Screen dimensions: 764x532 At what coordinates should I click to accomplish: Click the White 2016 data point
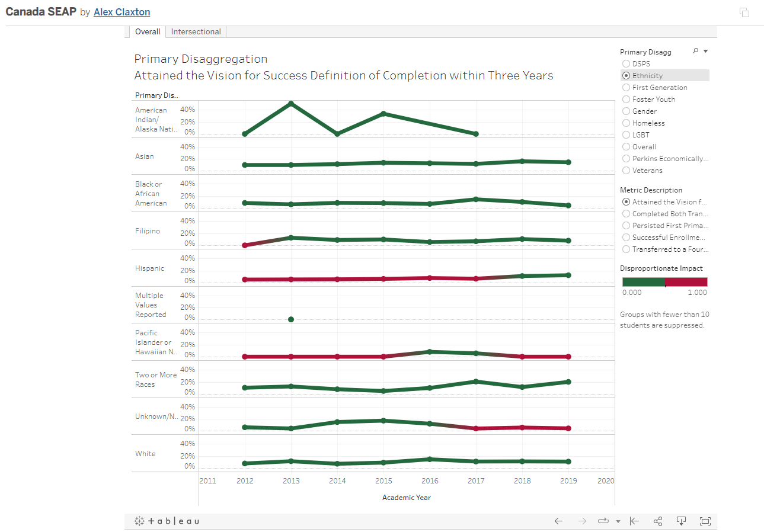point(430,459)
